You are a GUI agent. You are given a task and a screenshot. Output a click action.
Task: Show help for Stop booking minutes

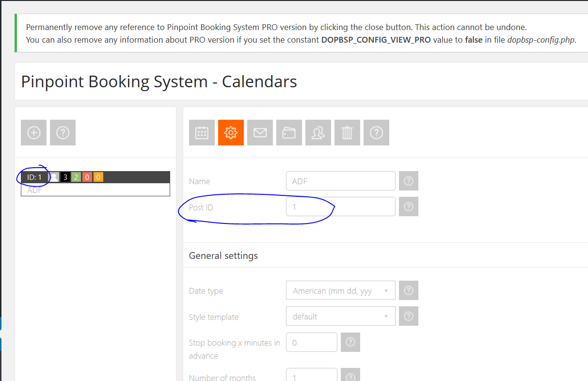[x=350, y=342]
